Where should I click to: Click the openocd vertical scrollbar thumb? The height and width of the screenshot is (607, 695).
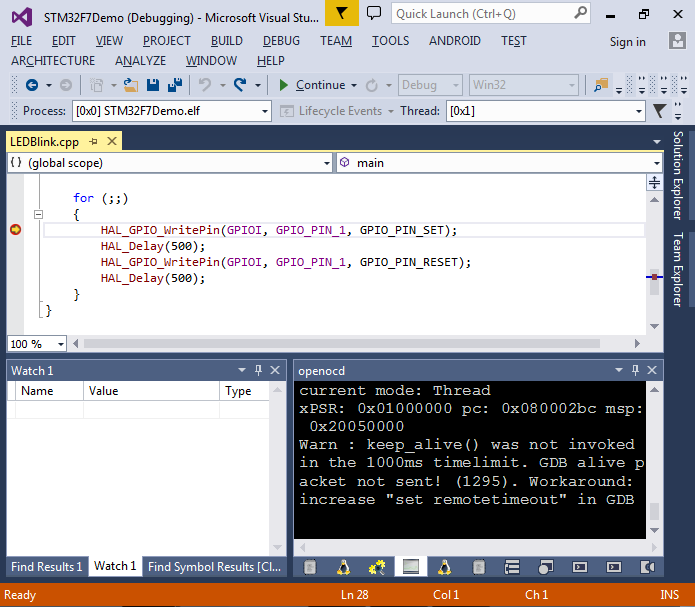654,511
